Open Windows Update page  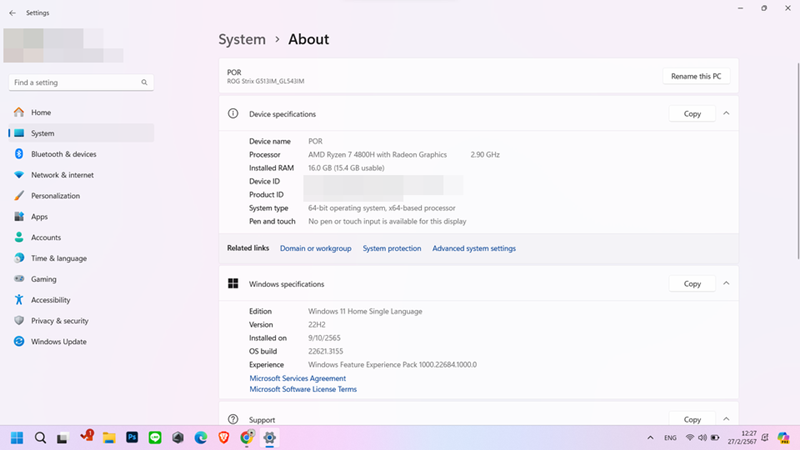[58, 342]
